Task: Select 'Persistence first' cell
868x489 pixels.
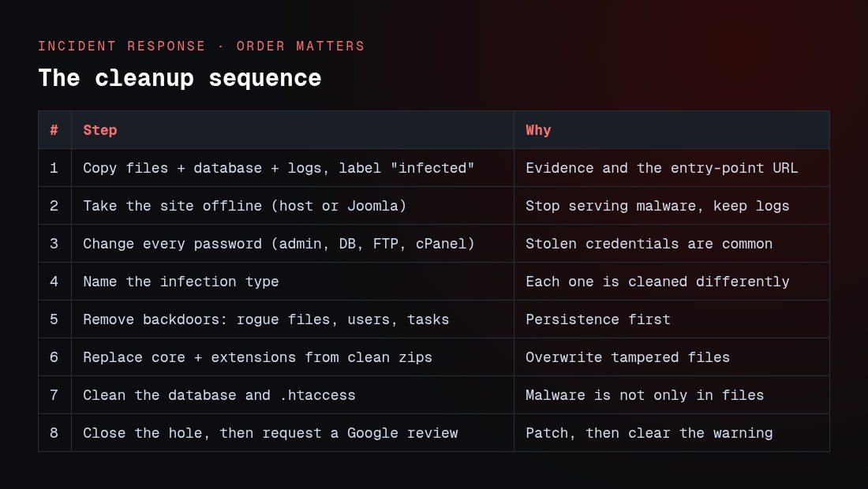Action: pos(672,319)
